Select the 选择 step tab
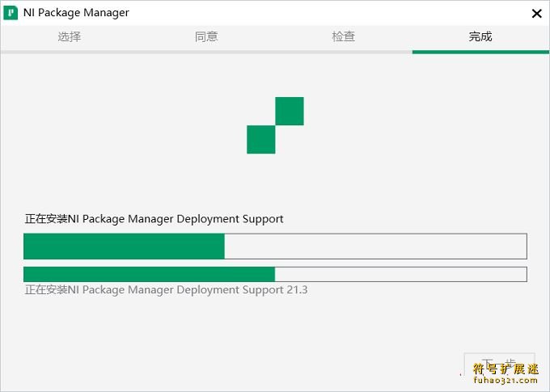The height and width of the screenshot is (392, 550). click(69, 36)
